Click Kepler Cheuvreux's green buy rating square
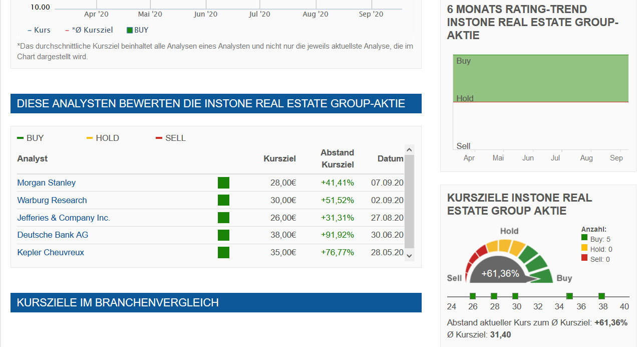Image resolution: width=644 pixels, height=347 pixels. point(223,252)
